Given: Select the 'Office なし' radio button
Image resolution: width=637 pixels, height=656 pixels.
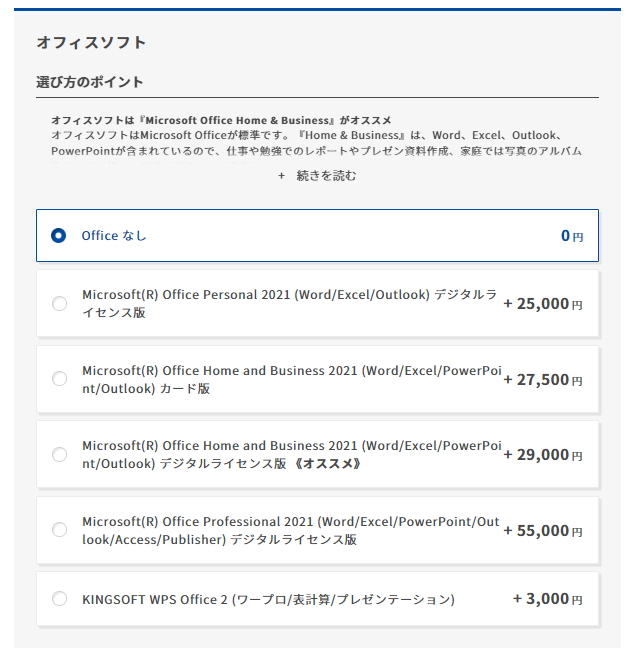Looking at the screenshot, I should 59,236.
